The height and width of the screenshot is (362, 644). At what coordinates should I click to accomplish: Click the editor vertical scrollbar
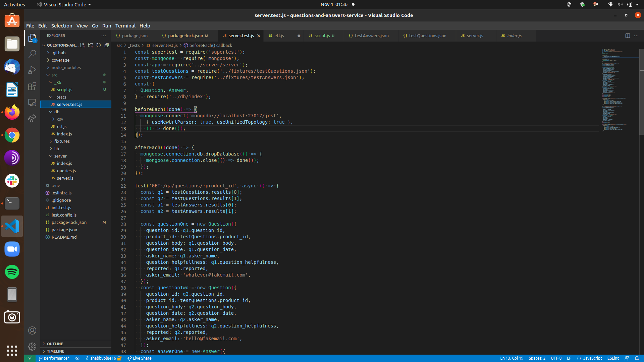click(x=641, y=92)
